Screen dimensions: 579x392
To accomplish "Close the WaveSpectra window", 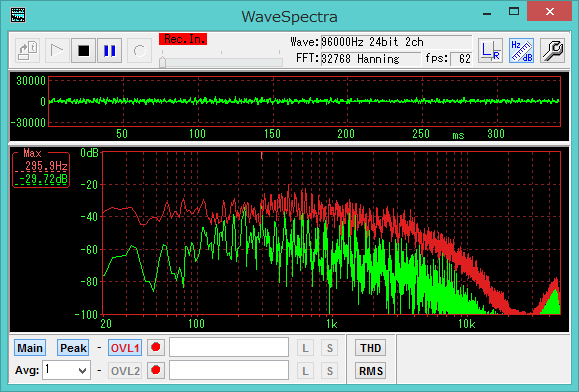I will click(x=549, y=12).
